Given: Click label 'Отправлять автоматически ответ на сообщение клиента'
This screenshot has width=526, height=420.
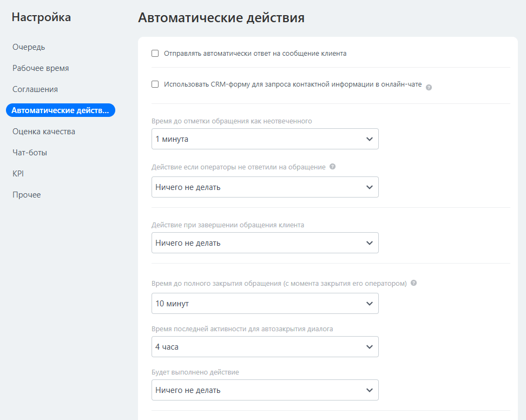Looking at the screenshot, I should coord(255,54).
